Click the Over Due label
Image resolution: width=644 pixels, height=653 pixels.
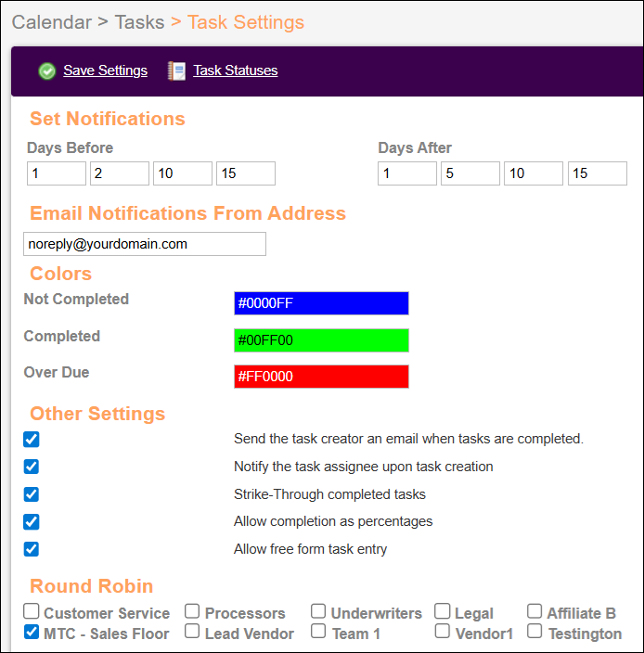[x=57, y=372]
